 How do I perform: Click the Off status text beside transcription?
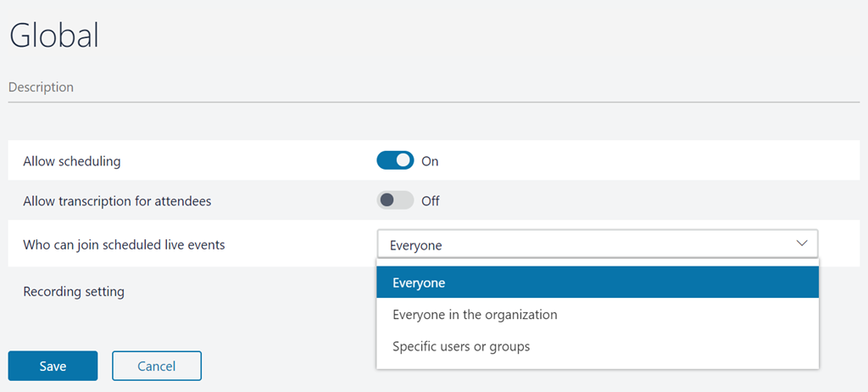point(431,202)
